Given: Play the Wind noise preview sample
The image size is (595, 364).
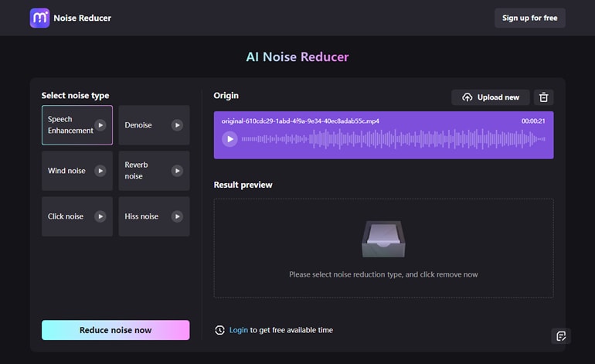Looking at the screenshot, I should (100, 171).
